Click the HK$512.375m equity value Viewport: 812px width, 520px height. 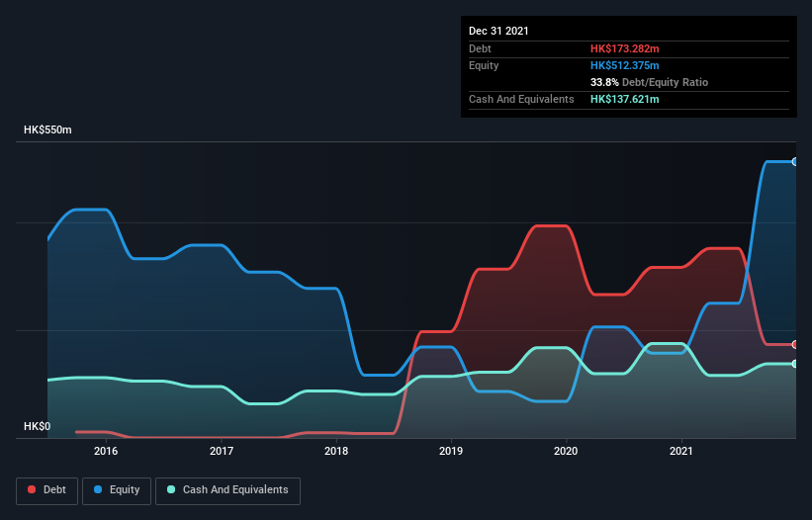(x=624, y=65)
